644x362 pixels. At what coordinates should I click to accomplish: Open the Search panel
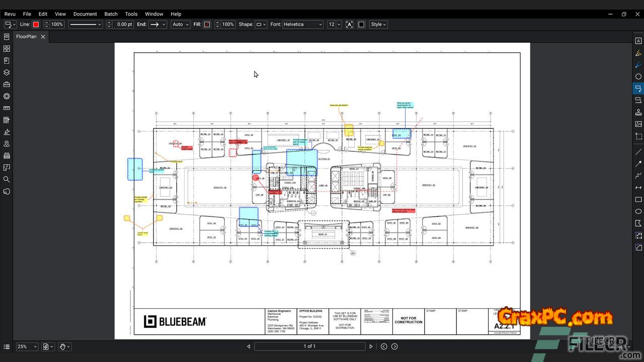click(7, 179)
